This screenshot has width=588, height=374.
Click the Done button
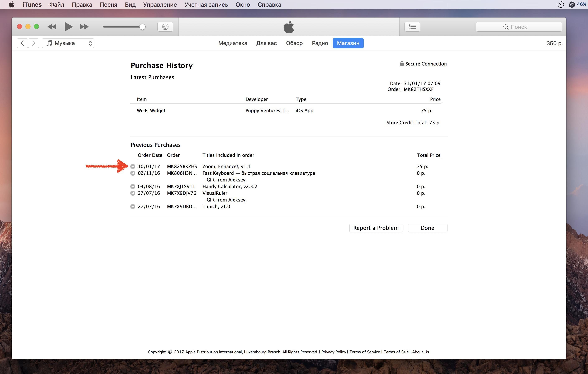427,228
